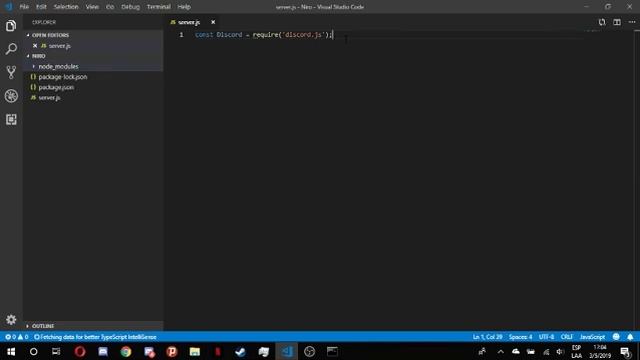Click the ESP LAA input language indicator
The width and height of the screenshot is (640, 360).
[x=576, y=351]
